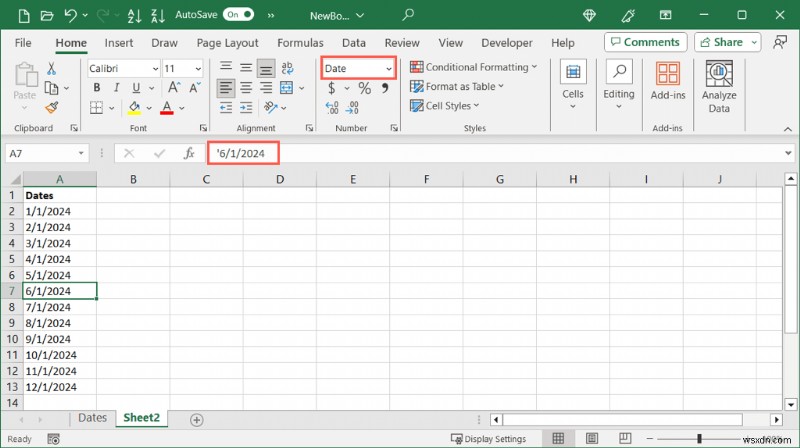Toggle Bottom Align button
Screen dimensions: 800x448
[266, 68]
